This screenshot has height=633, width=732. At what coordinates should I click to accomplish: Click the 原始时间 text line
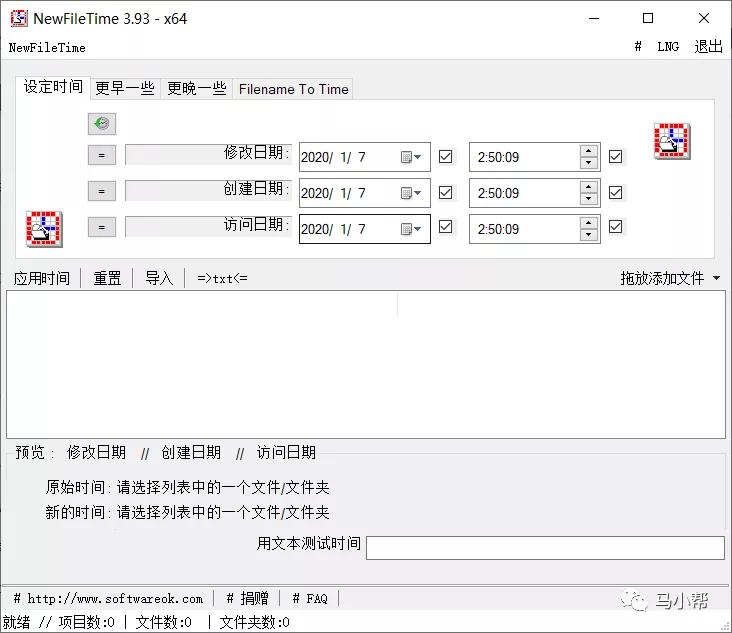point(188,487)
